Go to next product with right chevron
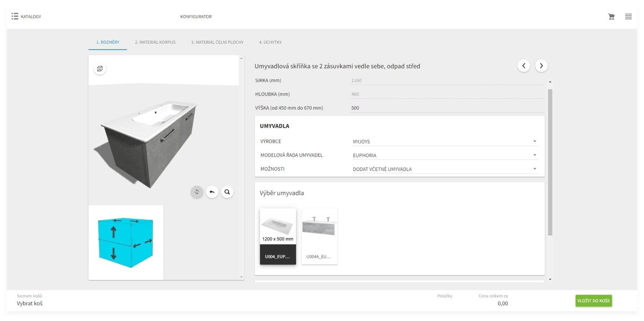Screen dimensions: 644x321 click(x=541, y=66)
